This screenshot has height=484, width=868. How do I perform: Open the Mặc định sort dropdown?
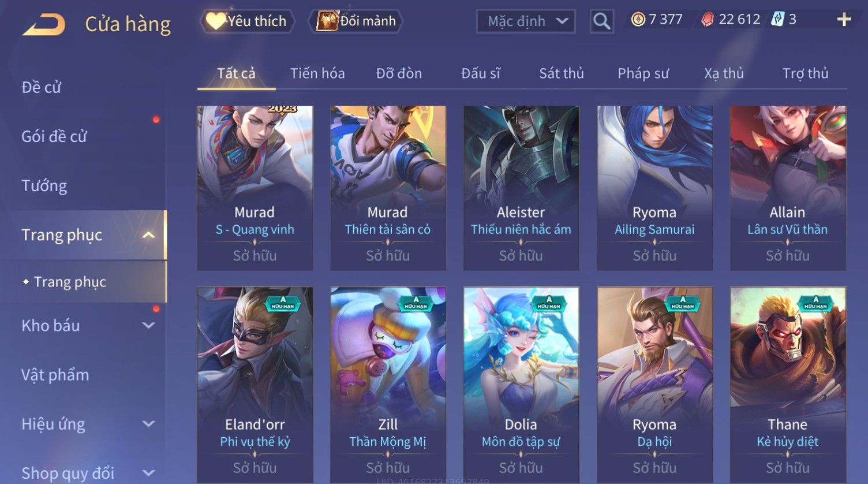[x=526, y=21]
